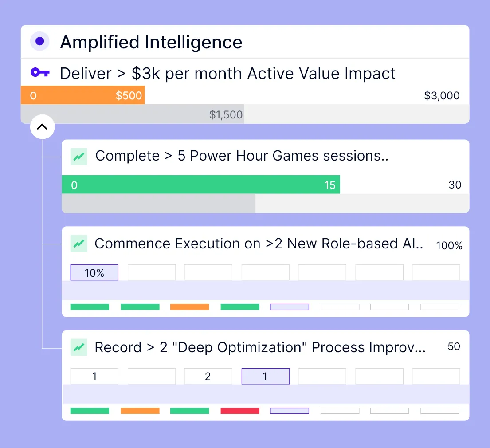Collapse the key results with the chevron button
Screen dimensions: 490x448
coord(42,127)
